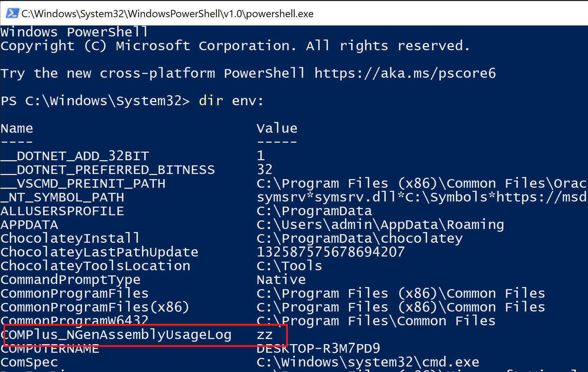The height and width of the screenshot is (372, 588).
Task: Click the __DOTNET_ADD_32BIT variable name
Action: [x=74, y=155]
